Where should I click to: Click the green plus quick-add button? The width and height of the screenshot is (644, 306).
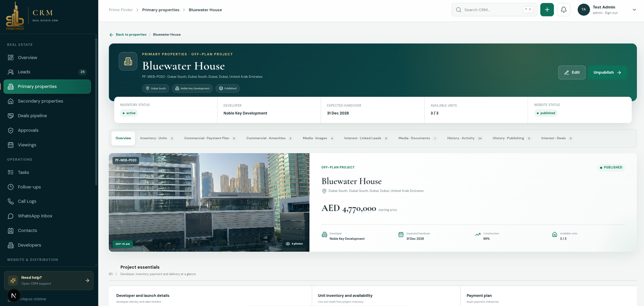[547, 10]
